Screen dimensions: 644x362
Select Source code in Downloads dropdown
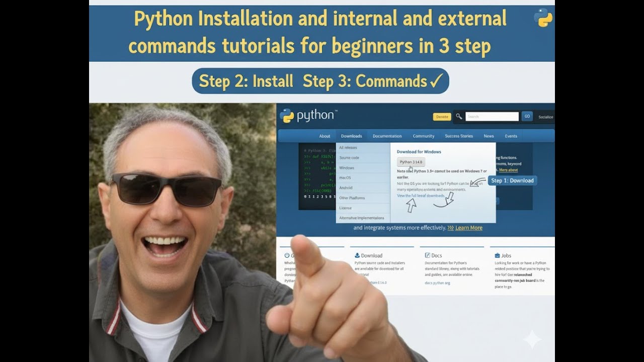pos(363,158)
